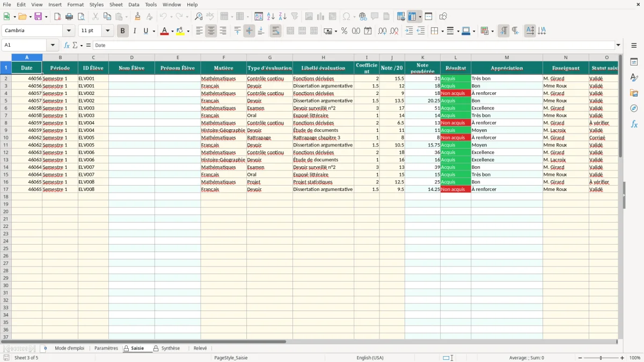Click PageStyle_Saisie in status bar
Viewport: 644px width, 362px height.
coord(231,358)
